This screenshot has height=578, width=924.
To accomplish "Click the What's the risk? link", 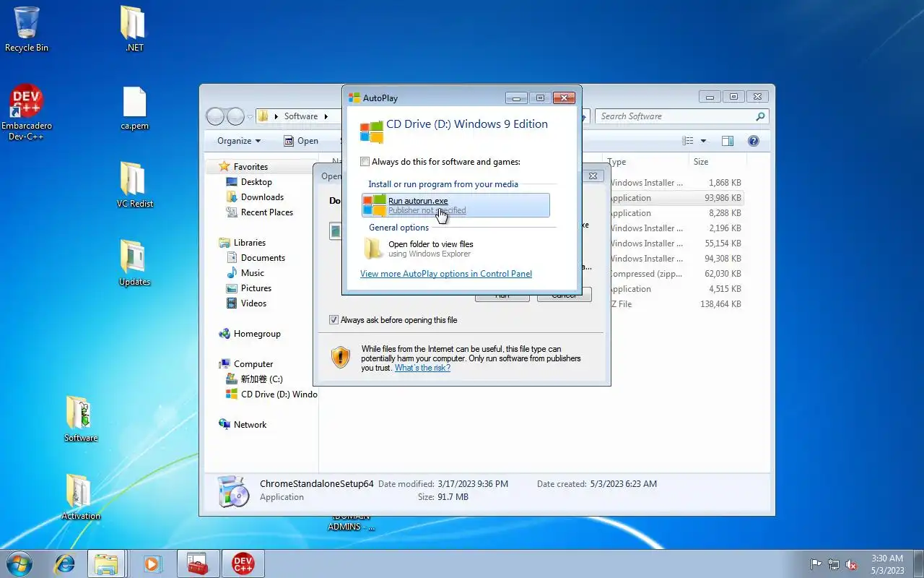I will pos(422,368).
